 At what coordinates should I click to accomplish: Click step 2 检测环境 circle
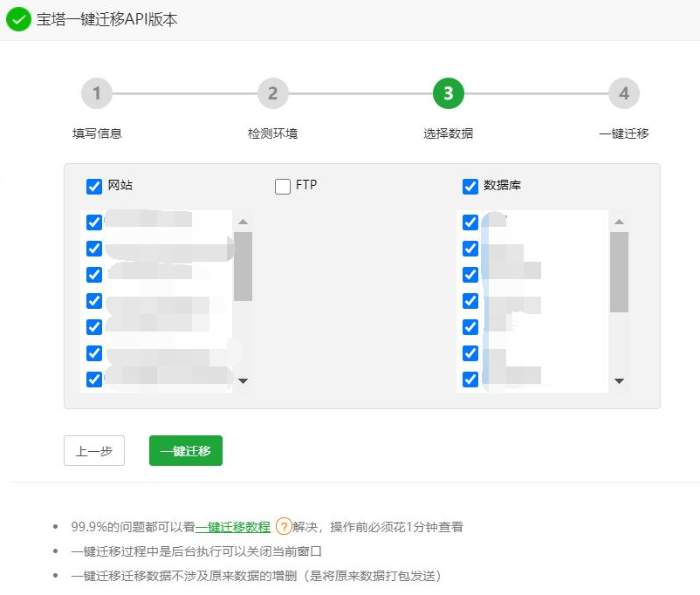click(x=272, y=93)
